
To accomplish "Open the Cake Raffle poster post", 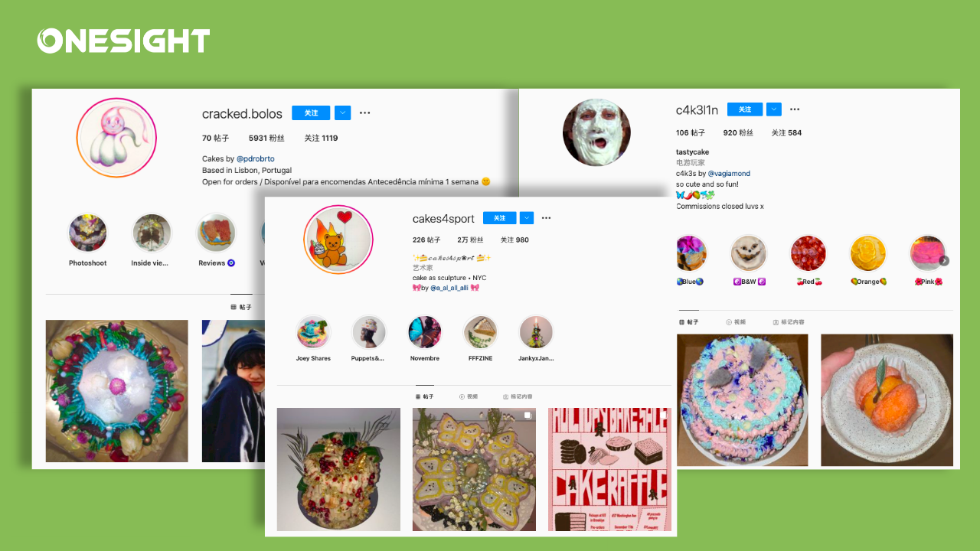I will tap(609, 469).
